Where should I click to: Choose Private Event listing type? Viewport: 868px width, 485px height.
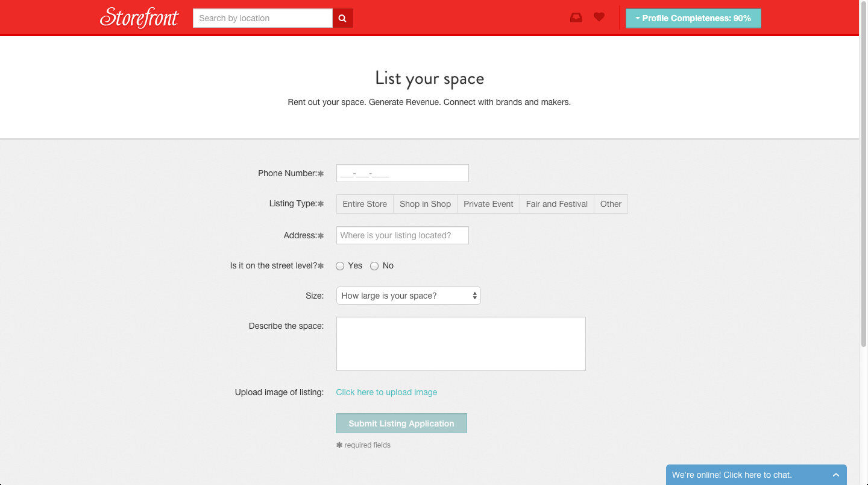coord(488,204)
